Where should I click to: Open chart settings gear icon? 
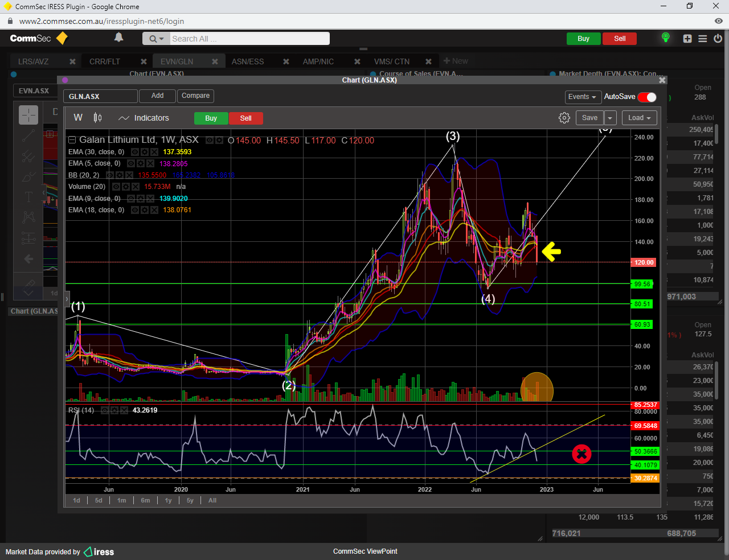click(564, 118)
